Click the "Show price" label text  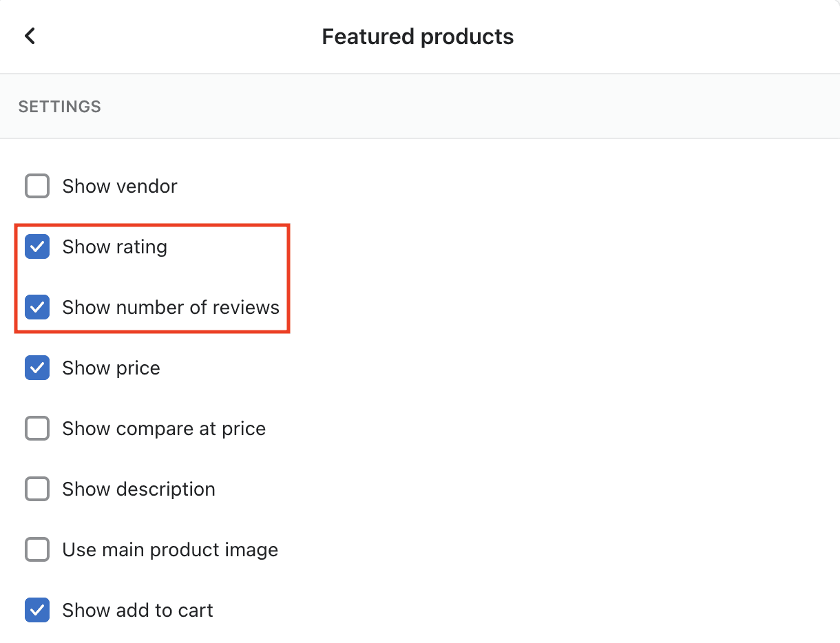(x=111, y=368)
